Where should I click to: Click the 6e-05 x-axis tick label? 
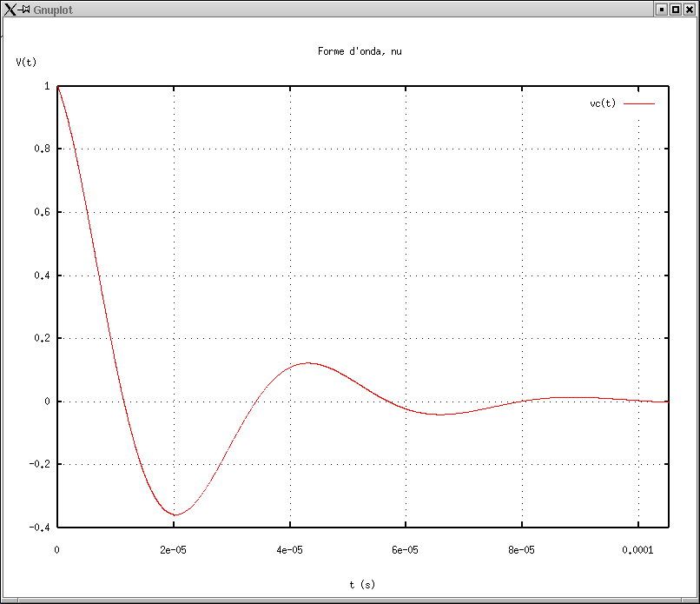[x=406, y=550]
